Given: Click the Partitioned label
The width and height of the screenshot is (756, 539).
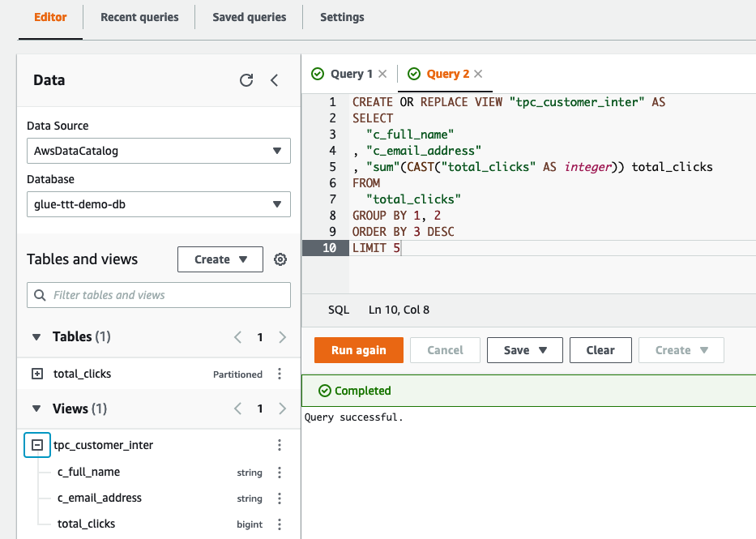Looking at the screenshot, I should (x=237, y=374).
